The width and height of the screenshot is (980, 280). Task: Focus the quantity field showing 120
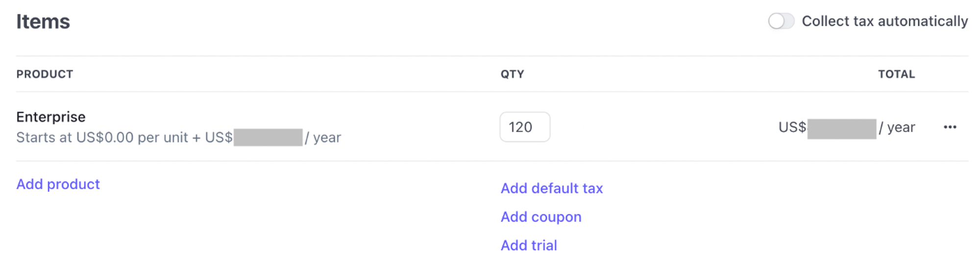[x=524, y=127]
